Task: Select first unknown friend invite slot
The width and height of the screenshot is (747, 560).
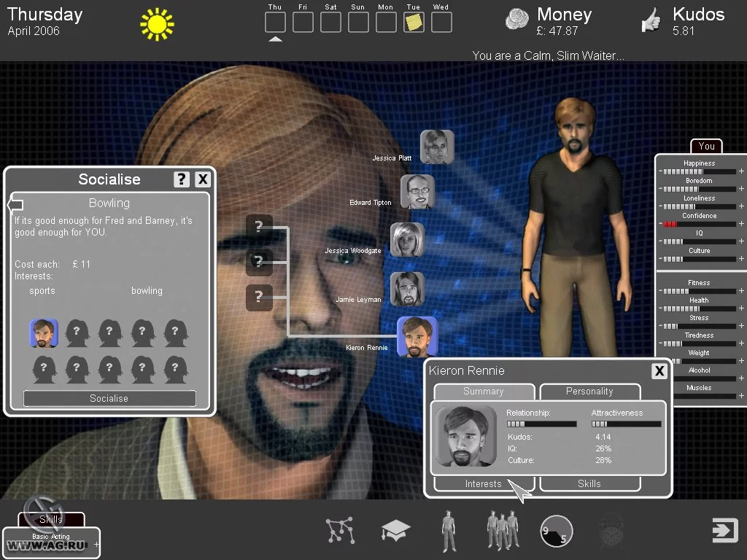Action: click(77, 332)
